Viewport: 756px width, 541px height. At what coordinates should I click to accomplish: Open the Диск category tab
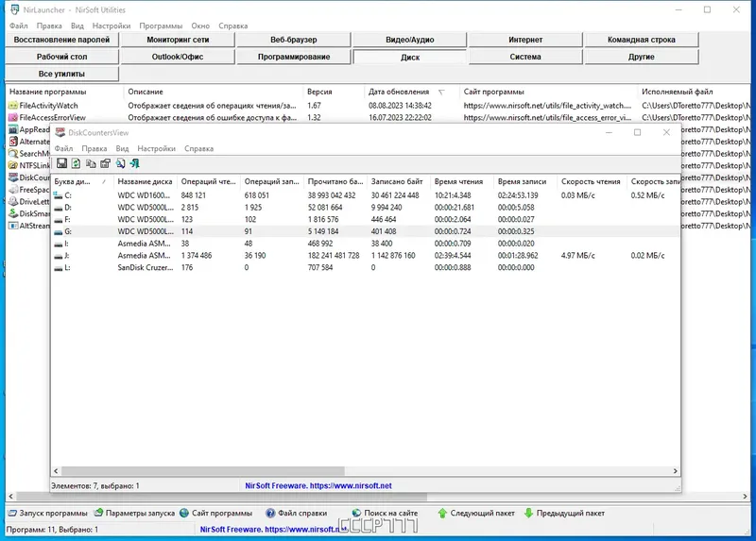[x=410, y=57]
